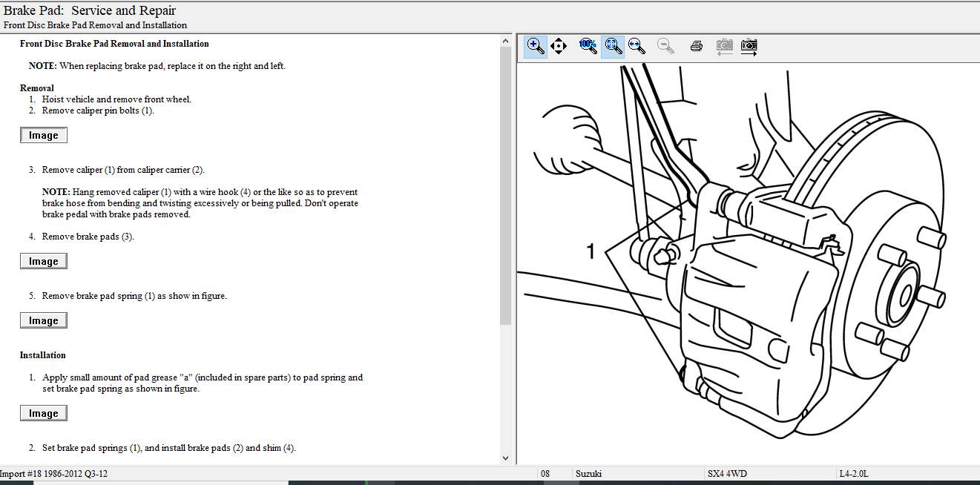Select the zoom in magnifier tool
Viewport: 980px width, 485px height.
(x=536, y=47)
